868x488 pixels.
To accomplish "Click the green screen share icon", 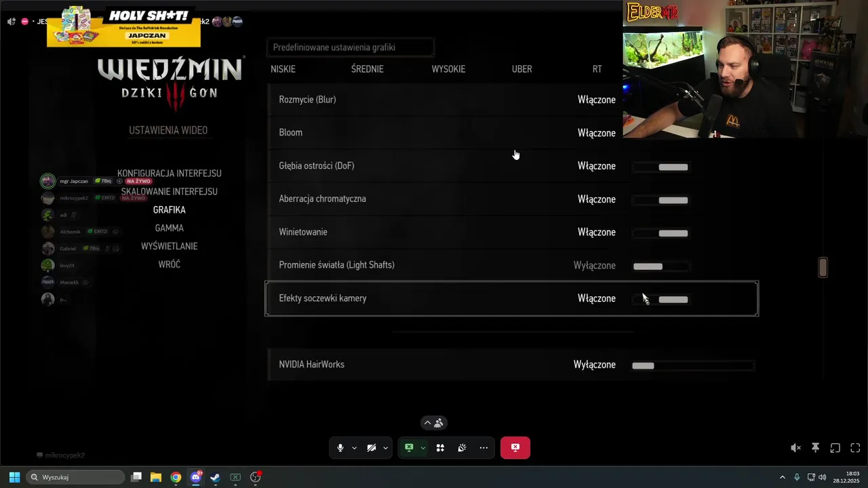I will pos(409,448).
